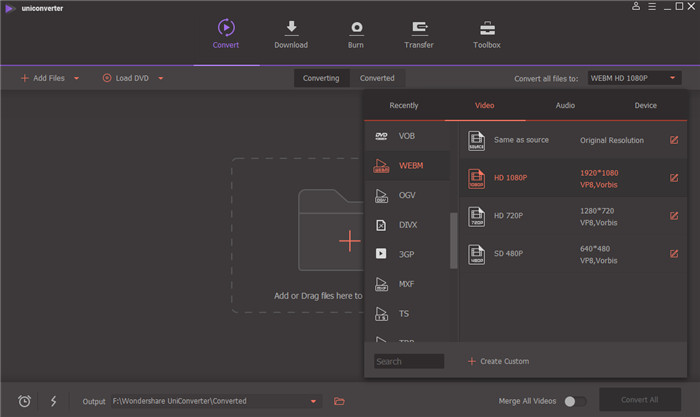700x417 pixels.
Task: Click the alarm clock scheduler icon
Action: click(25, 401)
